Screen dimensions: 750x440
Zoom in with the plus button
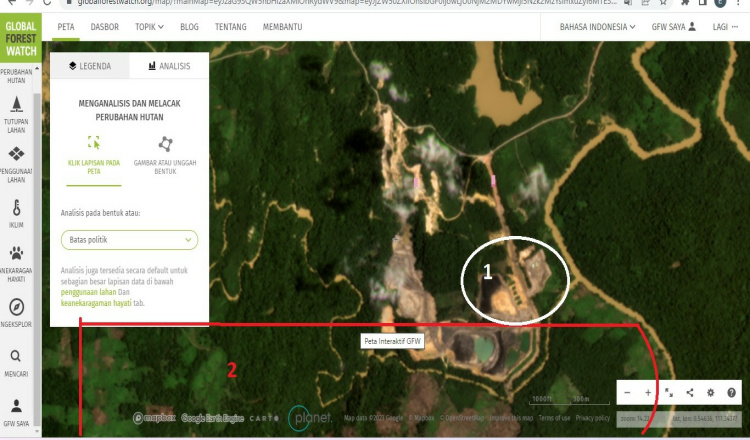click(x=648, y=393)
